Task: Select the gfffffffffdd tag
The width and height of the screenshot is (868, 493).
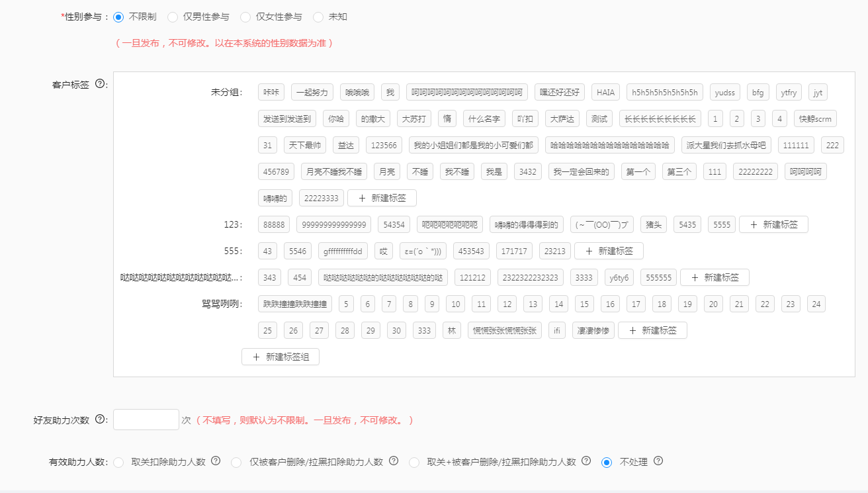Action: 342,251
